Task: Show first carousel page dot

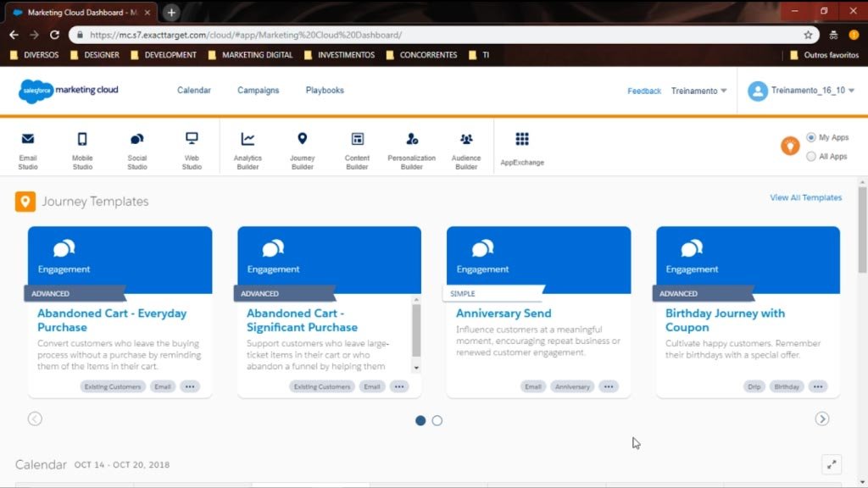Action: coord(420,420)
